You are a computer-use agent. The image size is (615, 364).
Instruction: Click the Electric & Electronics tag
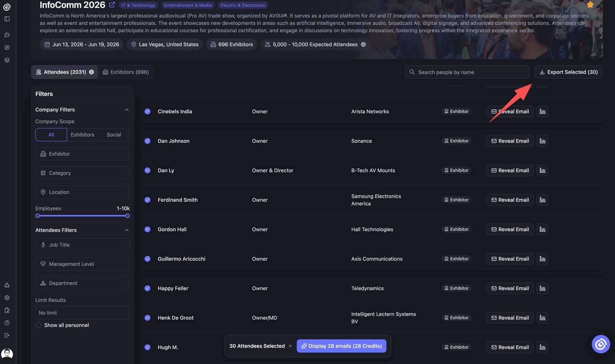[243, 5]
